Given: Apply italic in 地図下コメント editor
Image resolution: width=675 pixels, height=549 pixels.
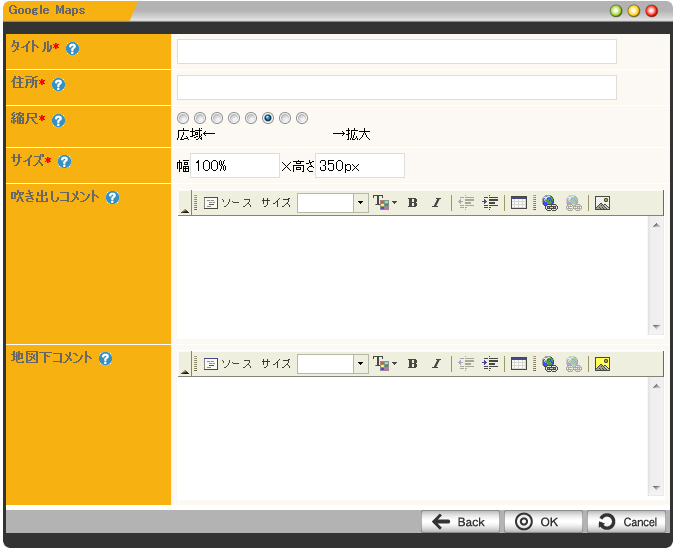Looking at the screenshot, I should pyautogui.click(x=437, y=363).
